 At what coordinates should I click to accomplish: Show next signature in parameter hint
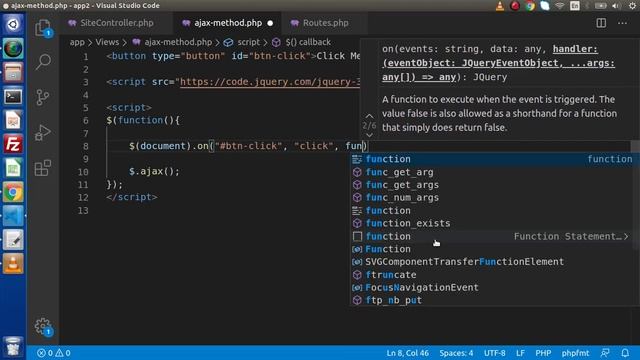(369, 135)
